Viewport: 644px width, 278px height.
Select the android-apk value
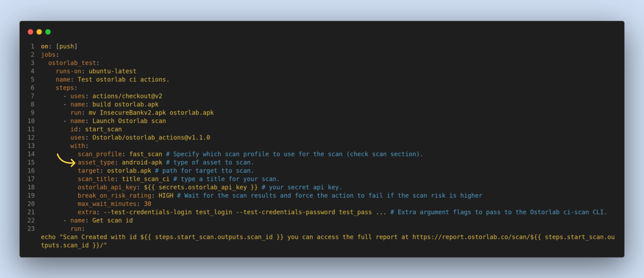[142, 163]
